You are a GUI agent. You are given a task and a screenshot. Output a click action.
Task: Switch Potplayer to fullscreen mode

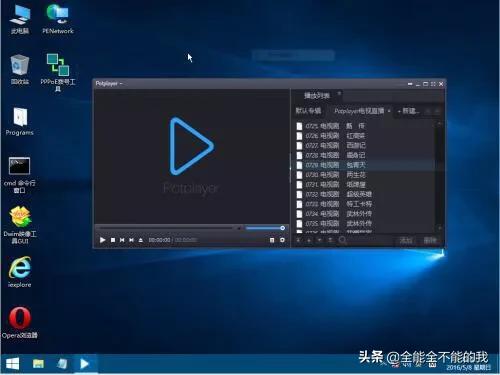433,84
